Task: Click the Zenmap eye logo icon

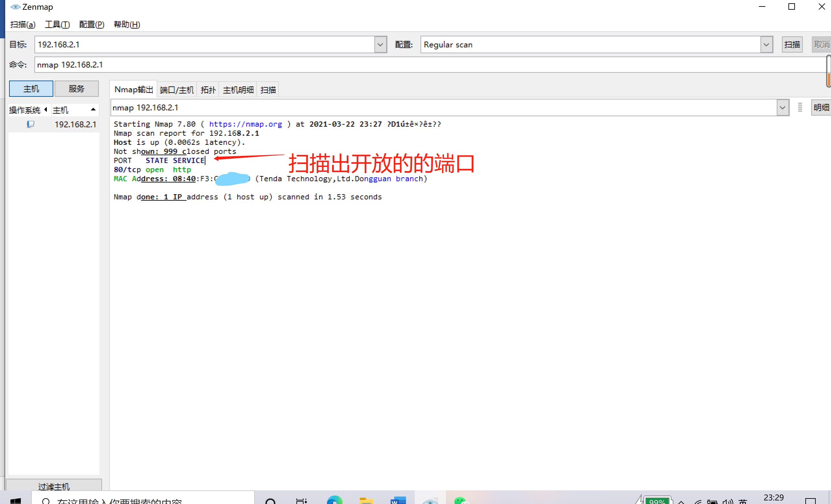Action: pos(15,6)
